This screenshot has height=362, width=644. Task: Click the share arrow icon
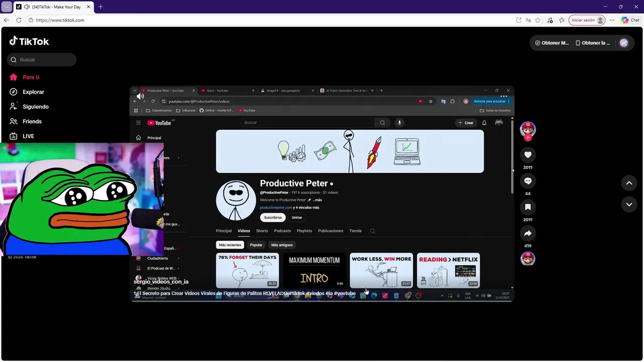click(x=528, y=233)
